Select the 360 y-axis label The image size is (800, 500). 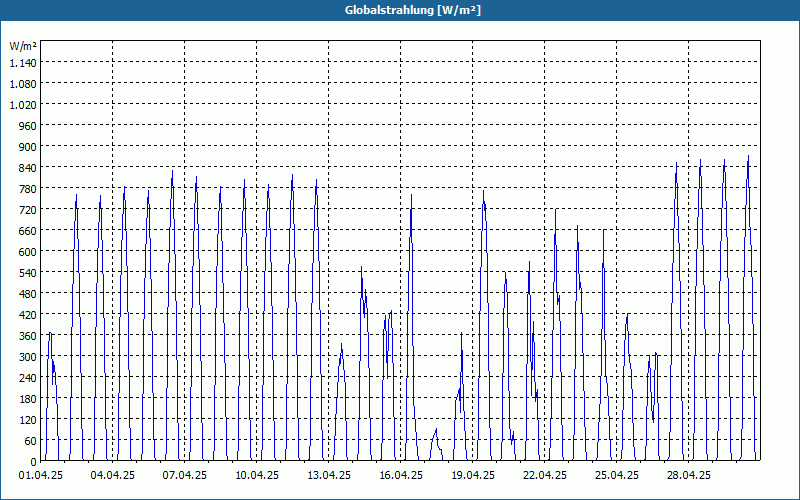(28, 336)
